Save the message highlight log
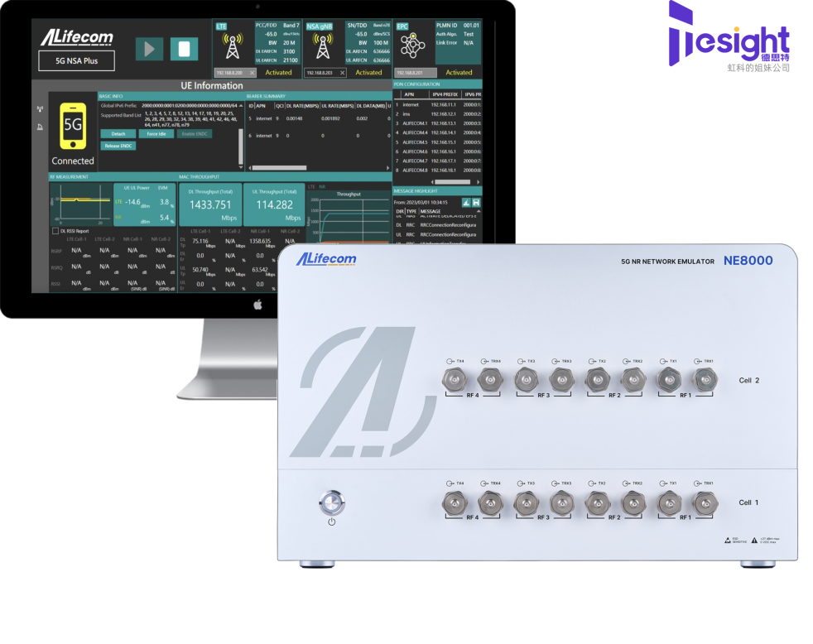The width and height of the screenshot is (813, 644). coord(476,203)
